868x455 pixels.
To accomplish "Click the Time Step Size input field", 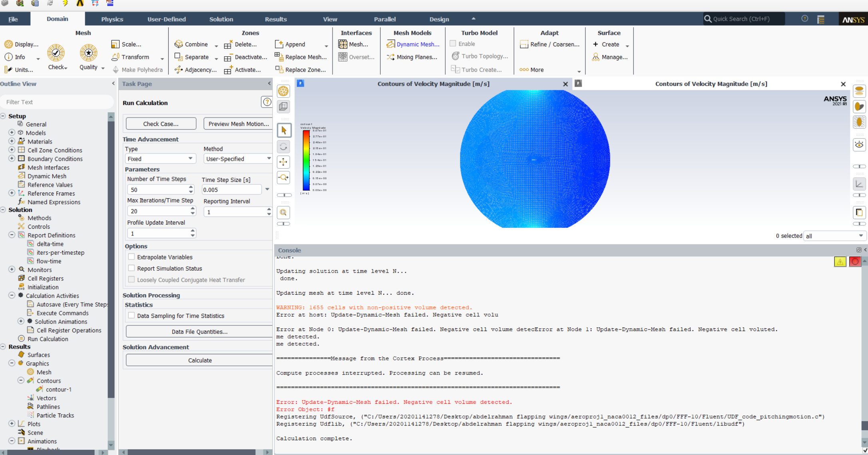I will click(231, 190).
